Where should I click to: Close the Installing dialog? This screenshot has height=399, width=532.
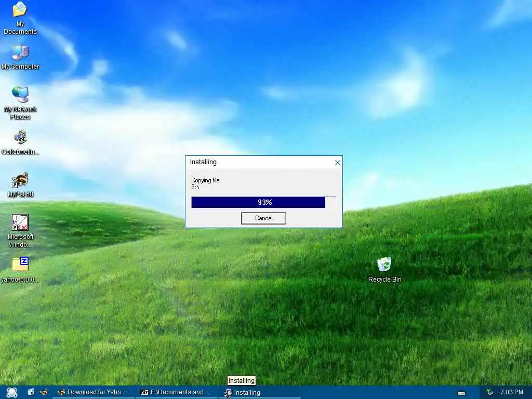pyautogui.click(x=337, y=163)
